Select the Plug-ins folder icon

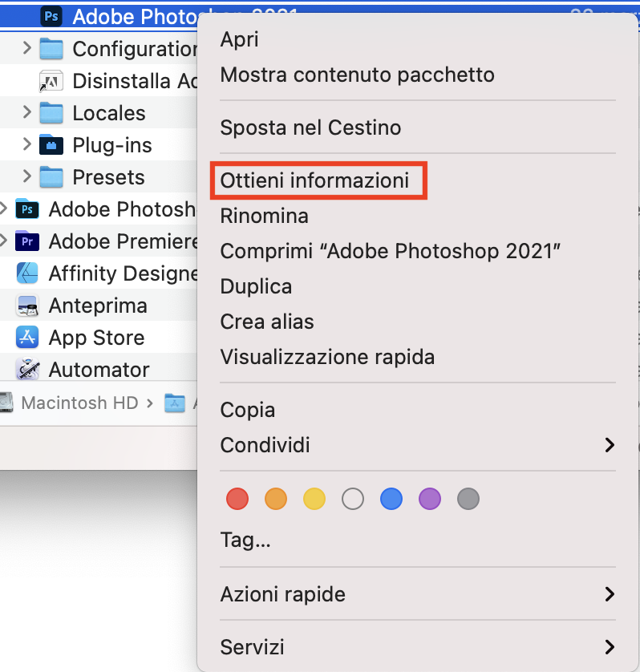coord(51,145)
